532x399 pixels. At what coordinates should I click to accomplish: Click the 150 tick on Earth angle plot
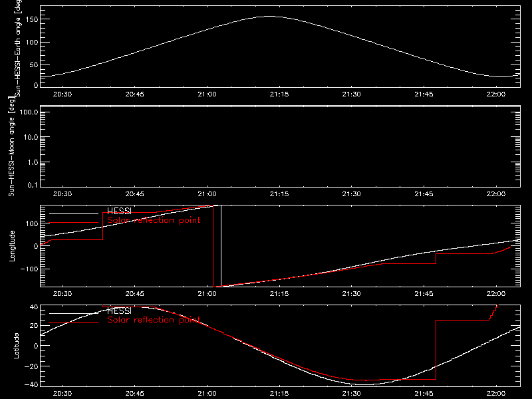click(x=32, y=19)
